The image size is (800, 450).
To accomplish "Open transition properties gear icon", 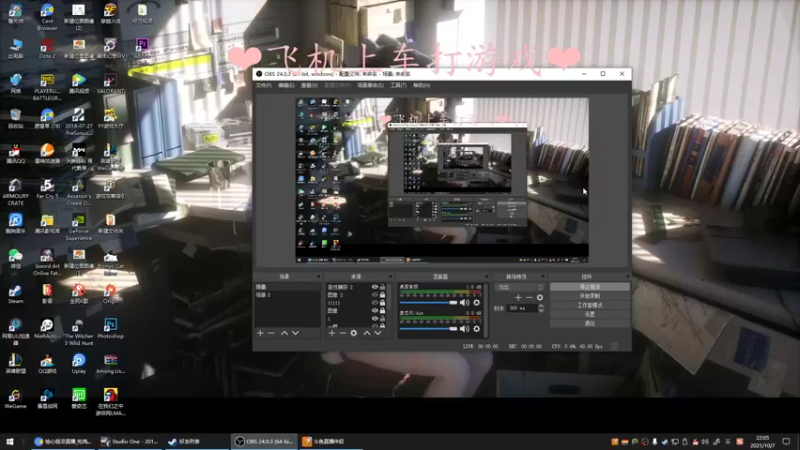I will tap(540, 297).
